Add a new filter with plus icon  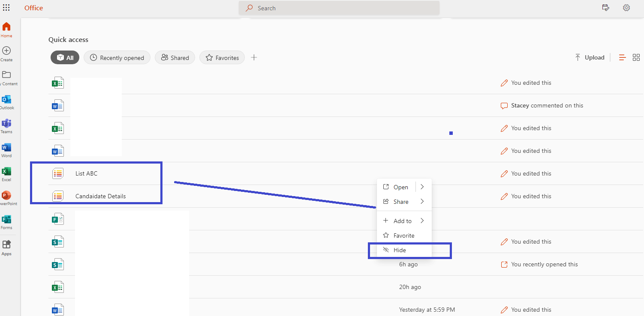coord(254,57)
